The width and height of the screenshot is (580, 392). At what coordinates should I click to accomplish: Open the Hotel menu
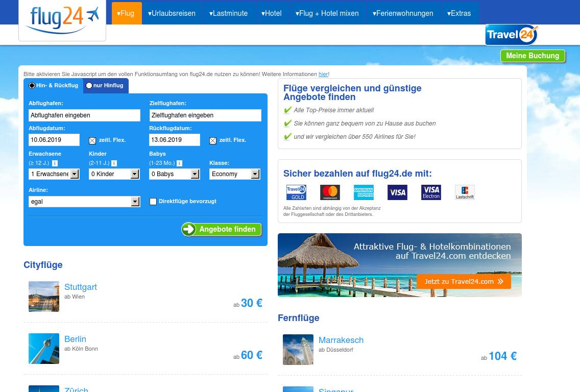coord(272,13)
